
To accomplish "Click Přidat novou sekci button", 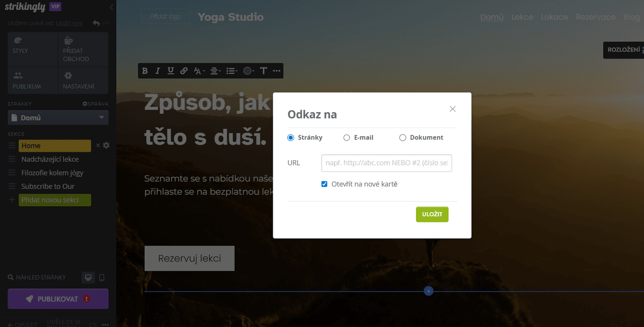I will 55,200.
